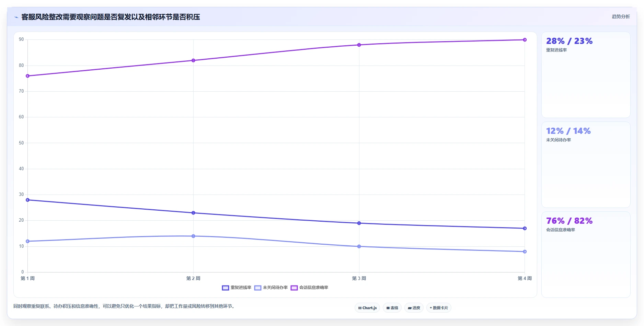Click 会话信息准确率 data point at 第 1 周
644x326 pixels.
[x=28, y=76]
